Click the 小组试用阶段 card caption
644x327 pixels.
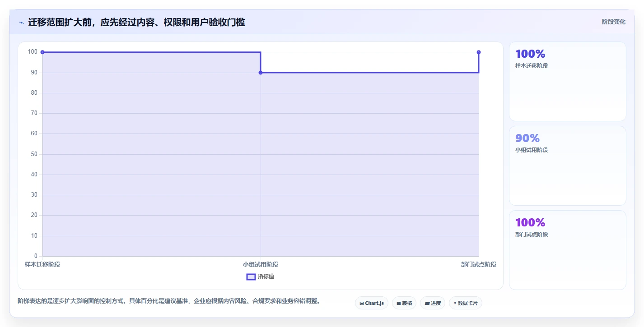(x=532, y=150)
